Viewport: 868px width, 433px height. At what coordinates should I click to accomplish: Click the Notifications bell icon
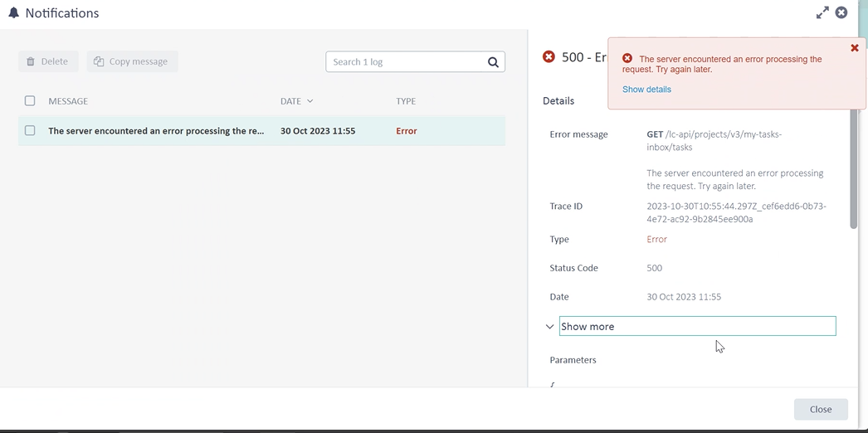click(13, 13)
